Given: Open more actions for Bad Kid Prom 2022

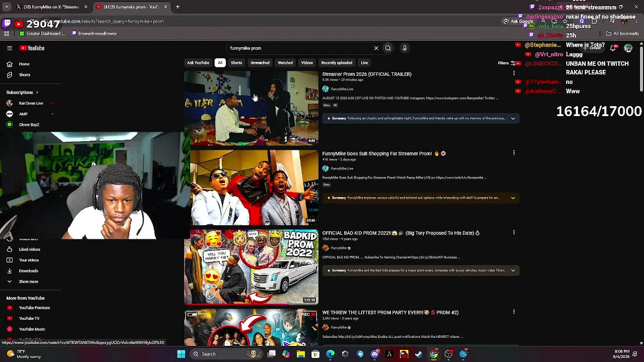Looking at the screenshot, I should (514, 232).
